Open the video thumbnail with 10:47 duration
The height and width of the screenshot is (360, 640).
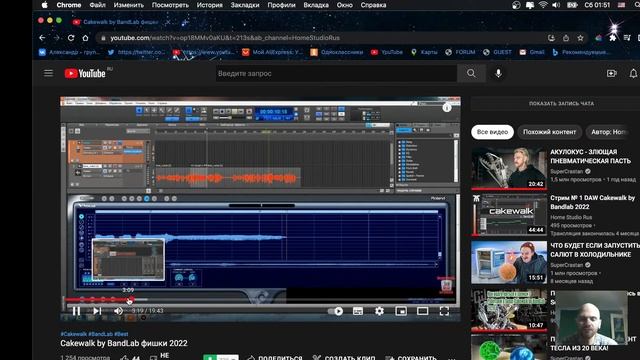(509, 310)
